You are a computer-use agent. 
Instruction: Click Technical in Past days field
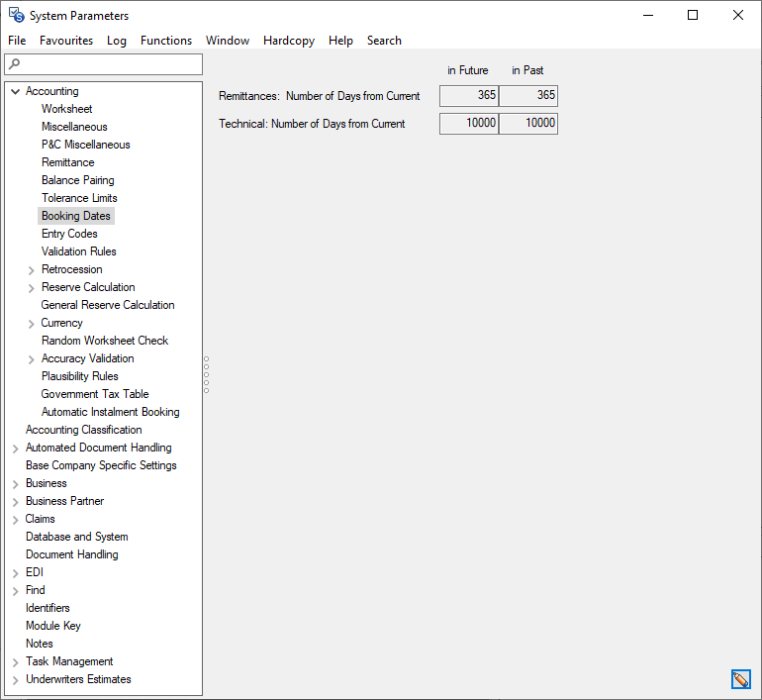tap(528, 124)
